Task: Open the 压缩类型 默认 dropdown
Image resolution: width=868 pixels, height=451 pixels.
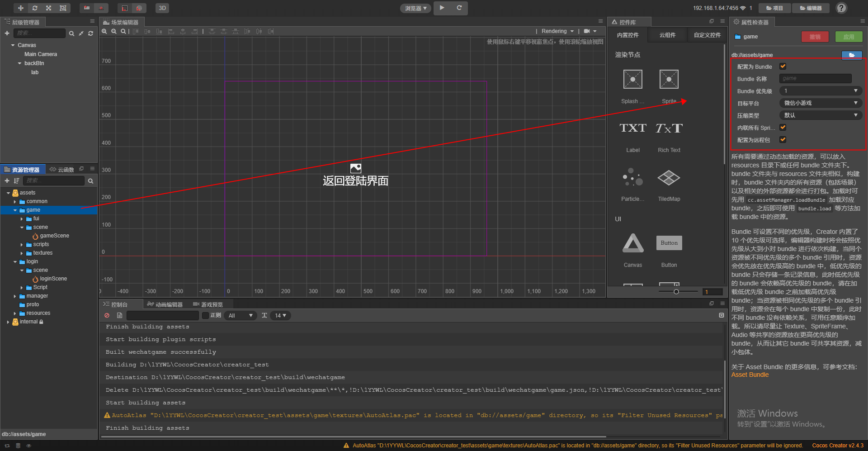Action: pyautogui.click(x=820, y=115)
